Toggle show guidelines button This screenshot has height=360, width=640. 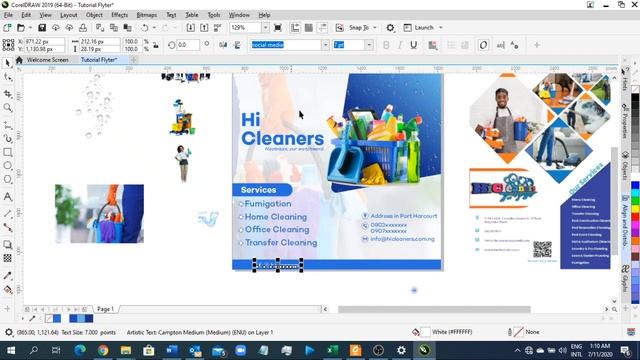pyautogui.click(x=322, y=28)
